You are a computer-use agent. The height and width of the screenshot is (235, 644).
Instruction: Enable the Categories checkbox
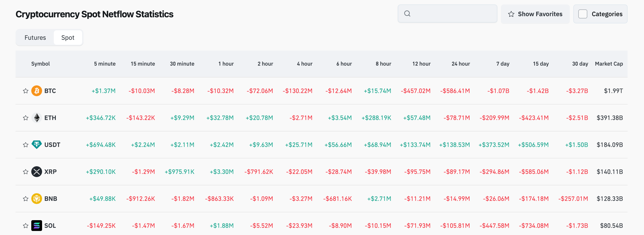[x=583, y=14]
